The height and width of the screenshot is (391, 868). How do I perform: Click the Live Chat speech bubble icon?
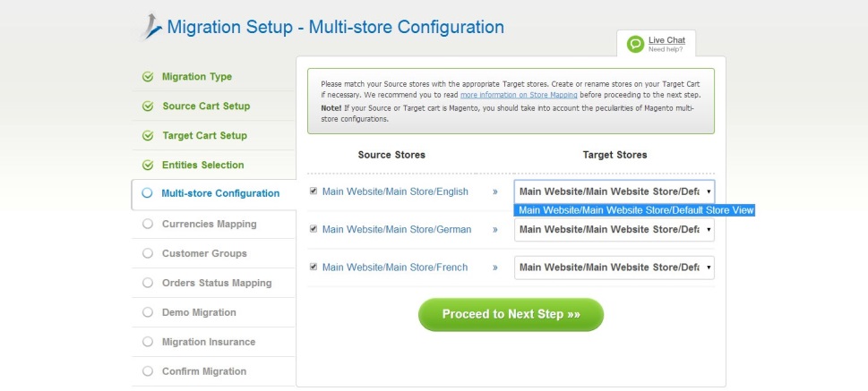point(635,44)
